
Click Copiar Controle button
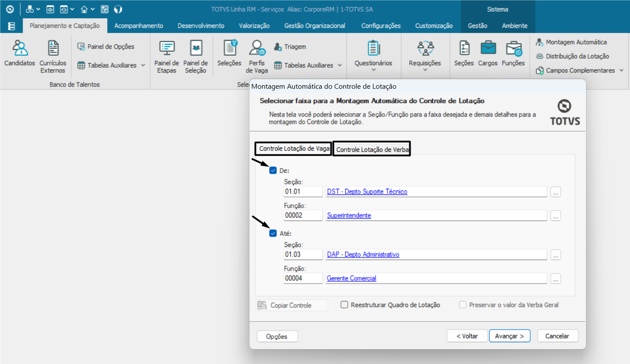point(292,305)
